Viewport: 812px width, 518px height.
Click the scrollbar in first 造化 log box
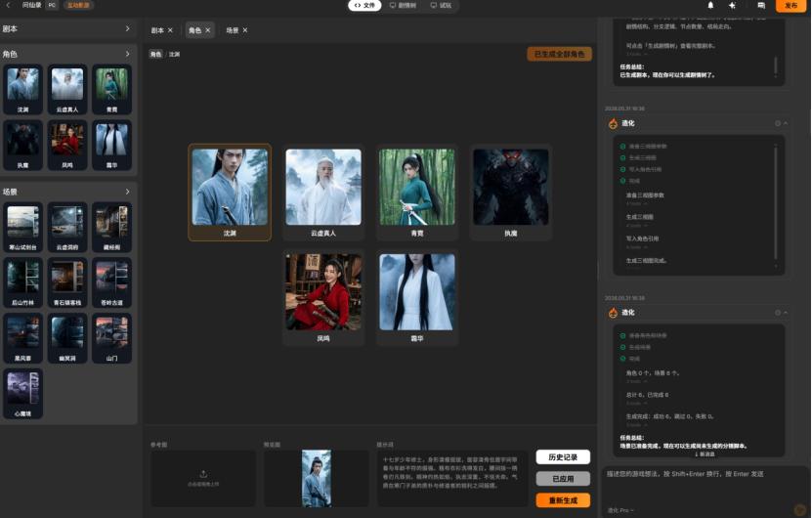coord(775,202)
